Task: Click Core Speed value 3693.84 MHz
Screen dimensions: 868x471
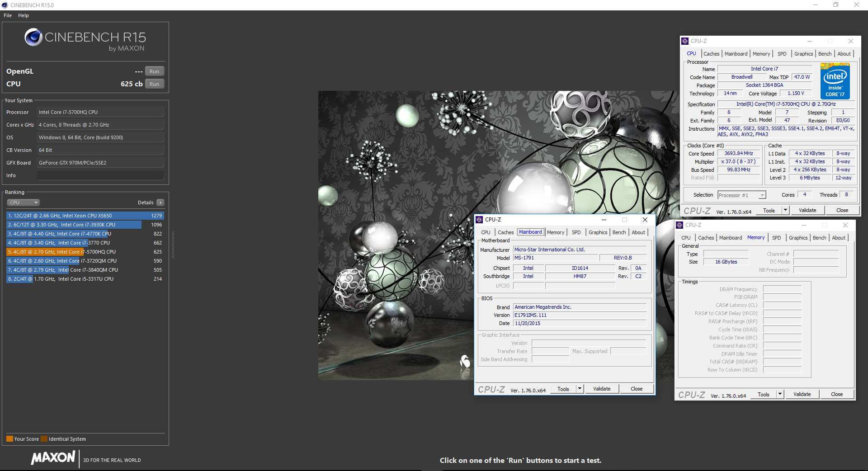Action: point(739,154)
